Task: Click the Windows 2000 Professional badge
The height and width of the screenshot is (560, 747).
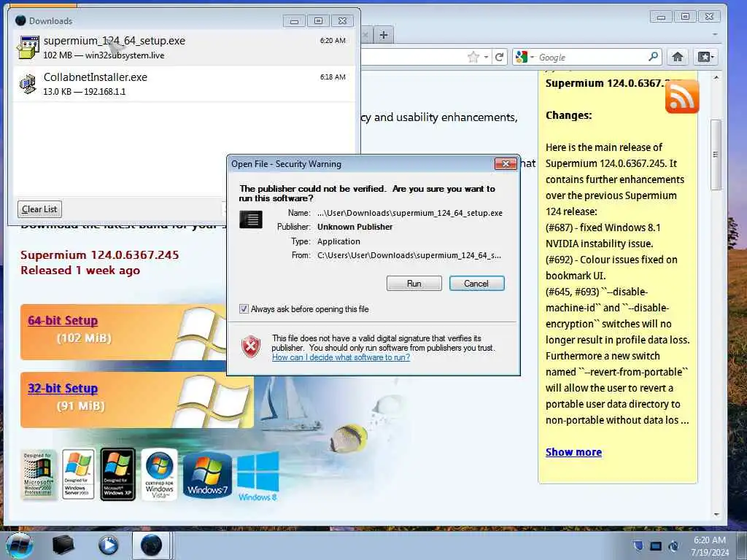Action: tap(39, 474)
